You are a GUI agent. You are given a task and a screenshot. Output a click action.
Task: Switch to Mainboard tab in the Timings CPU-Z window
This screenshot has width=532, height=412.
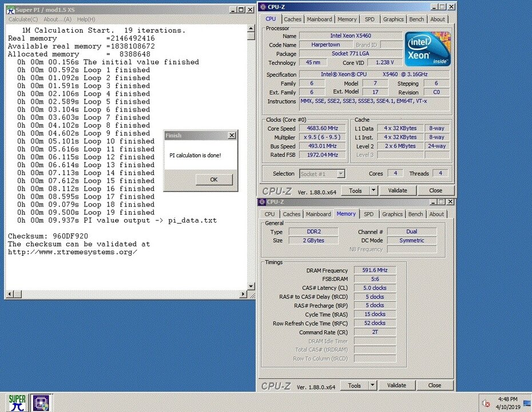click(318, 214)
